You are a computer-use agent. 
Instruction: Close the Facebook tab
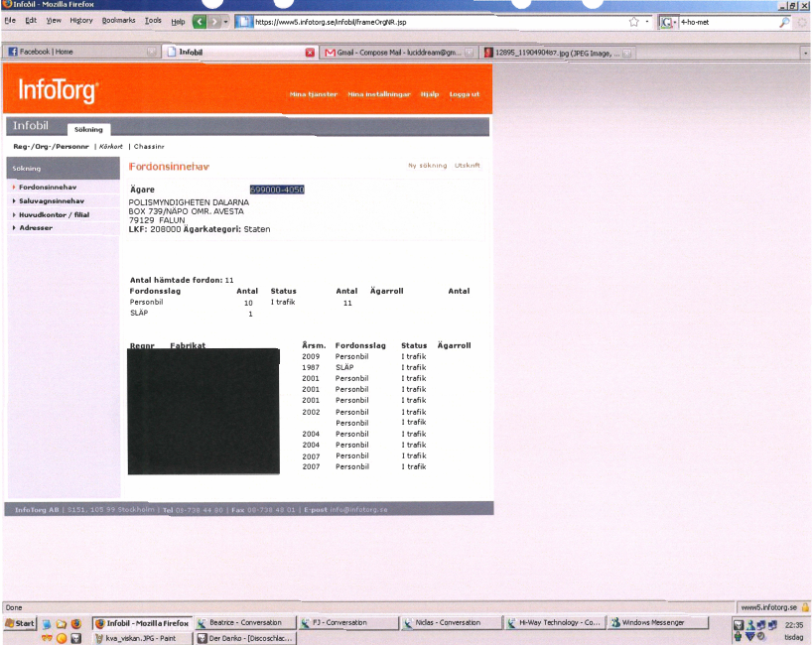coord(152,52)
